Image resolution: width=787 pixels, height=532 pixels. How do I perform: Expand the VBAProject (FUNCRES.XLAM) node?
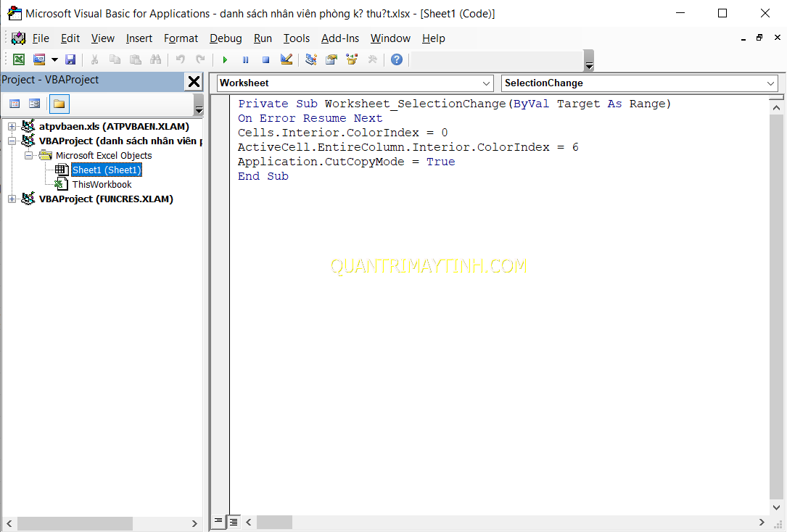pos(12,199)
